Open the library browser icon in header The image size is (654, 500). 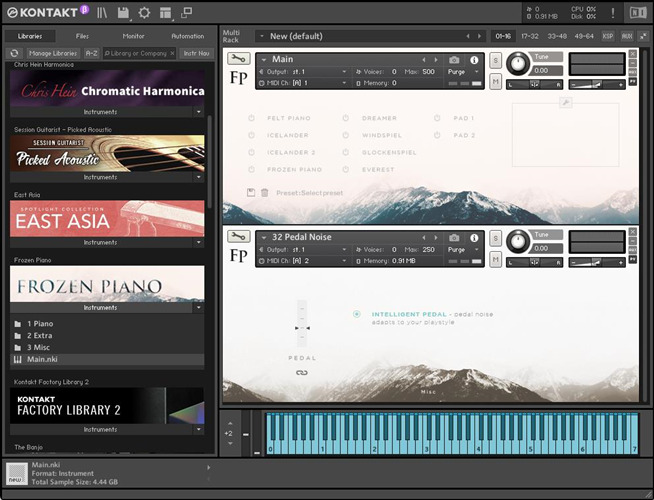point(102,13)
